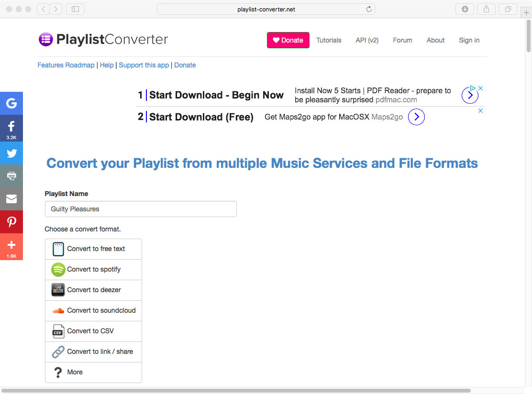
Task: Select the More conversion option
Action: click(x=93, y=372)
